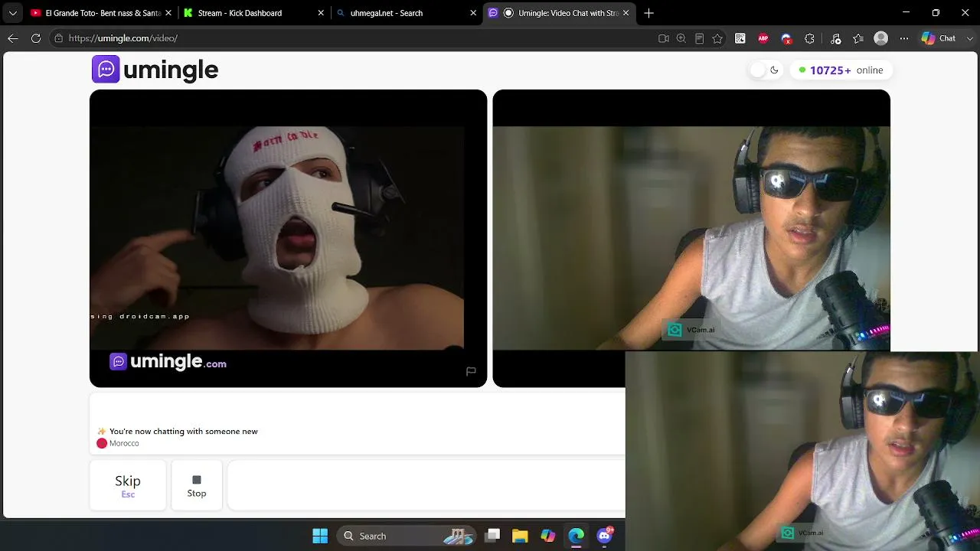Switch to the El Grande Toto YouTube tab
980x551 pixels.
coord(99,13)
